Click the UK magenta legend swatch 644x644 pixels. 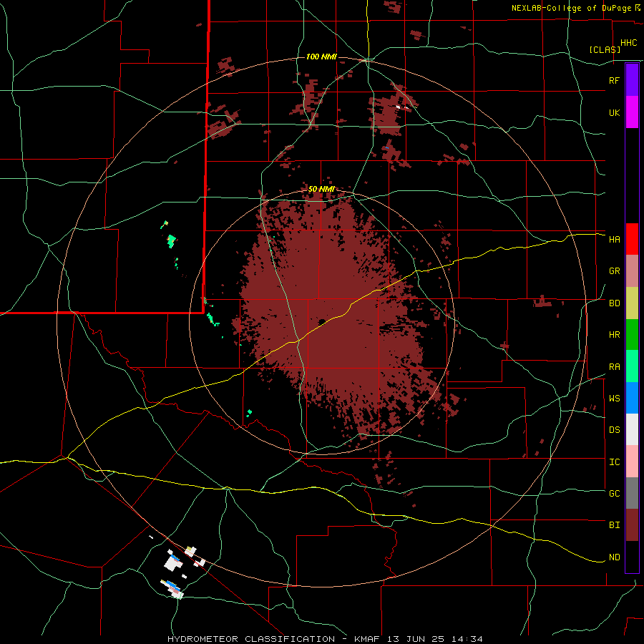coord(632,112)
